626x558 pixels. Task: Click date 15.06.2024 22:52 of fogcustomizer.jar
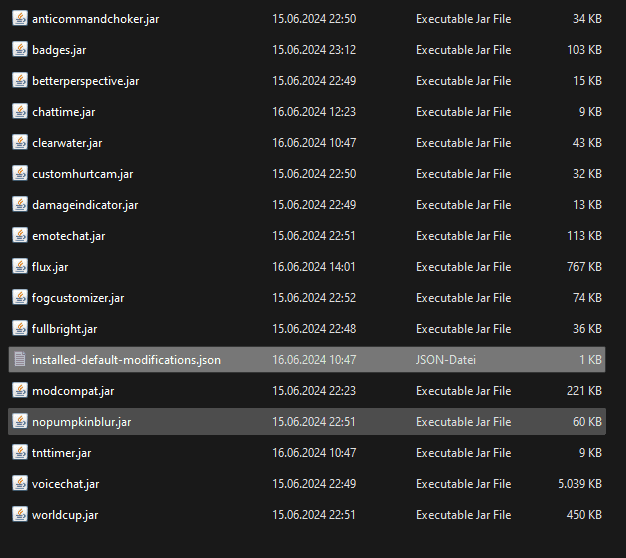314,298
